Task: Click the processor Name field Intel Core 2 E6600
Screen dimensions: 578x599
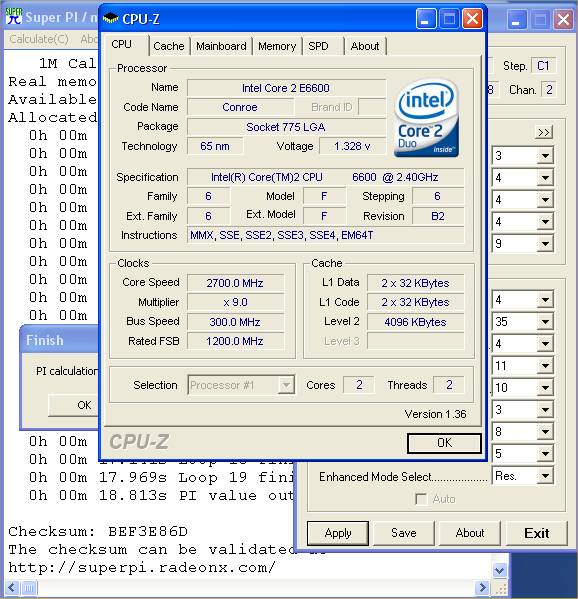Action: (286, 88)
